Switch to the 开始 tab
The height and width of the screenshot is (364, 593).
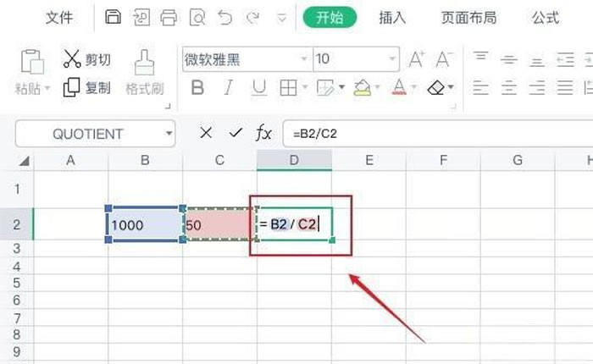coord(330,18)
